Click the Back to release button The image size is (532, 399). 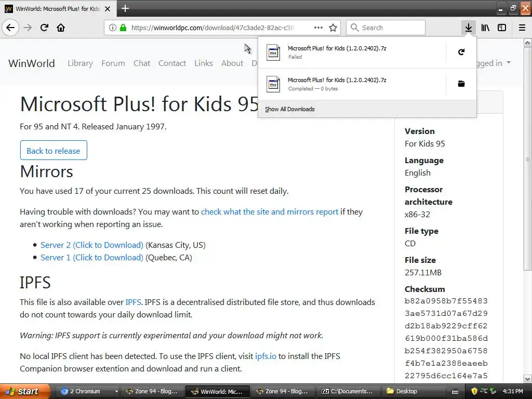[54, 150]
